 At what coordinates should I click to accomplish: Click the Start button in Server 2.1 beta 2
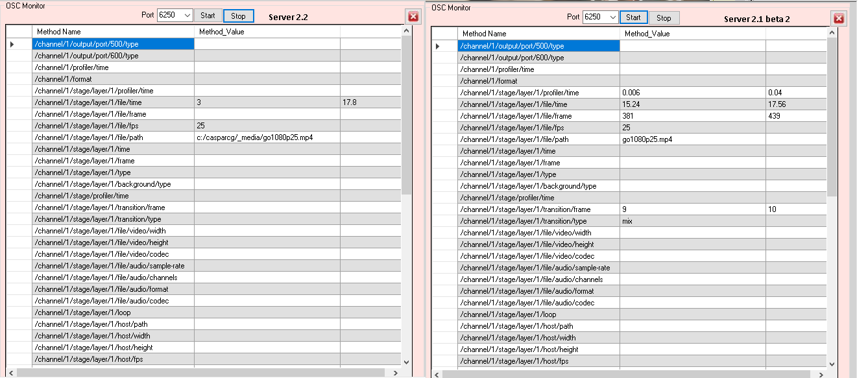tap(634, 18)
